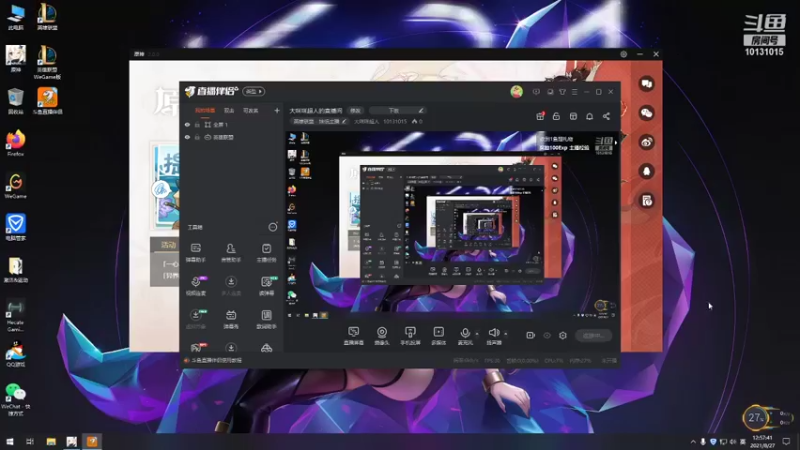Toggle lock on the League of Legends source
800x450 pixels.
click(197, 137)
